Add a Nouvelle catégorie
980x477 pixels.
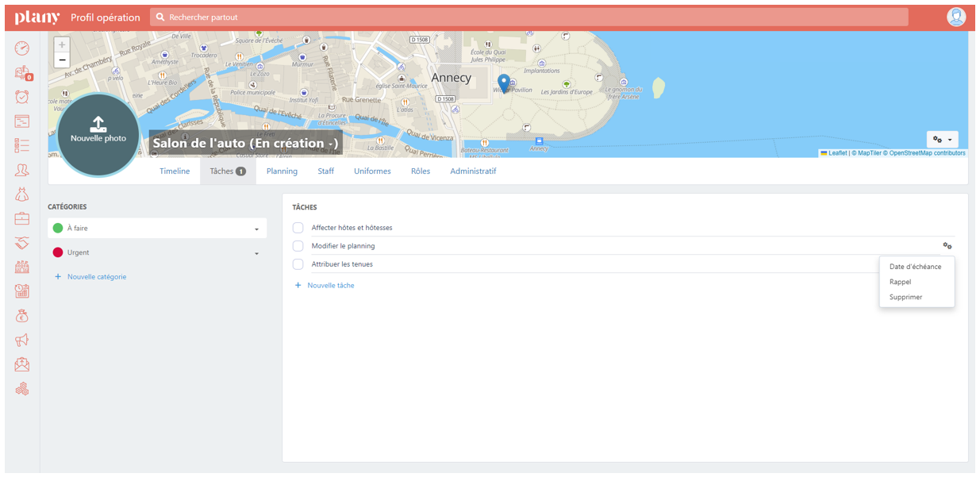click(x=96, y=277)
